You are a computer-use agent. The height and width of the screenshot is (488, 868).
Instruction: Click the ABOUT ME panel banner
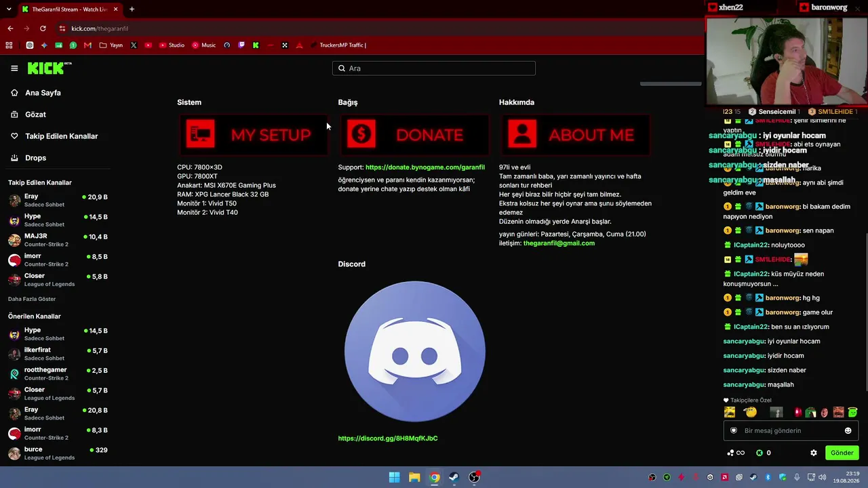(575, 134)
